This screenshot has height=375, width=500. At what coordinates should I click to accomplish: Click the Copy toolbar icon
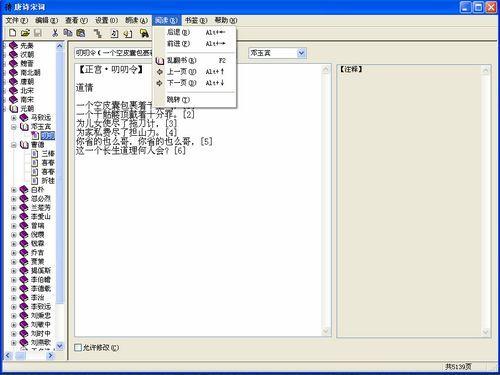68,33
